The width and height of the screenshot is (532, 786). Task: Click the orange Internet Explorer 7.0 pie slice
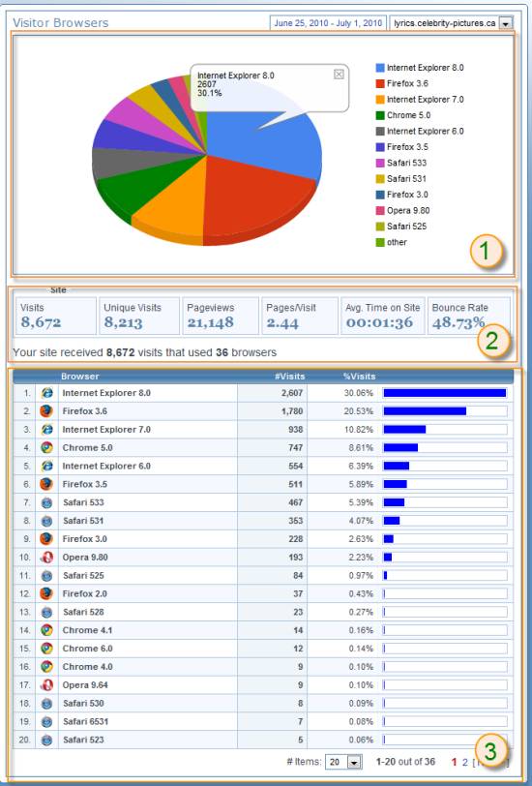[175, 205]
